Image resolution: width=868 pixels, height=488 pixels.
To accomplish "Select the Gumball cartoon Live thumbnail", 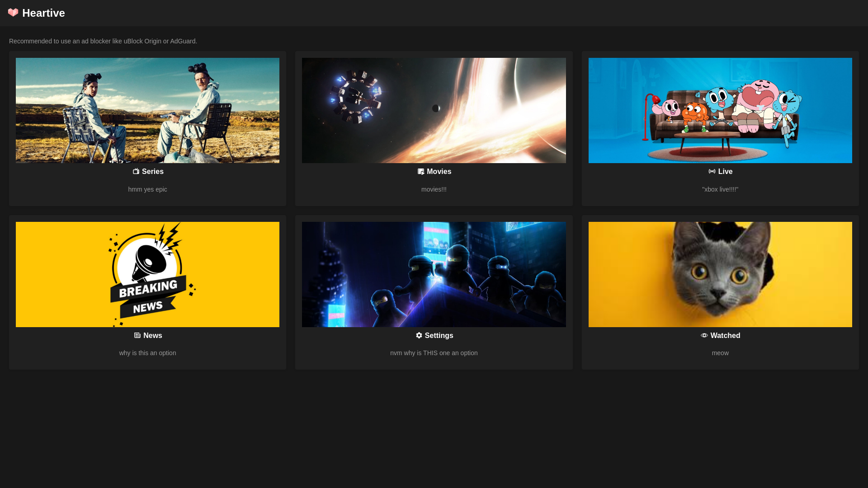I will point(720,110).
